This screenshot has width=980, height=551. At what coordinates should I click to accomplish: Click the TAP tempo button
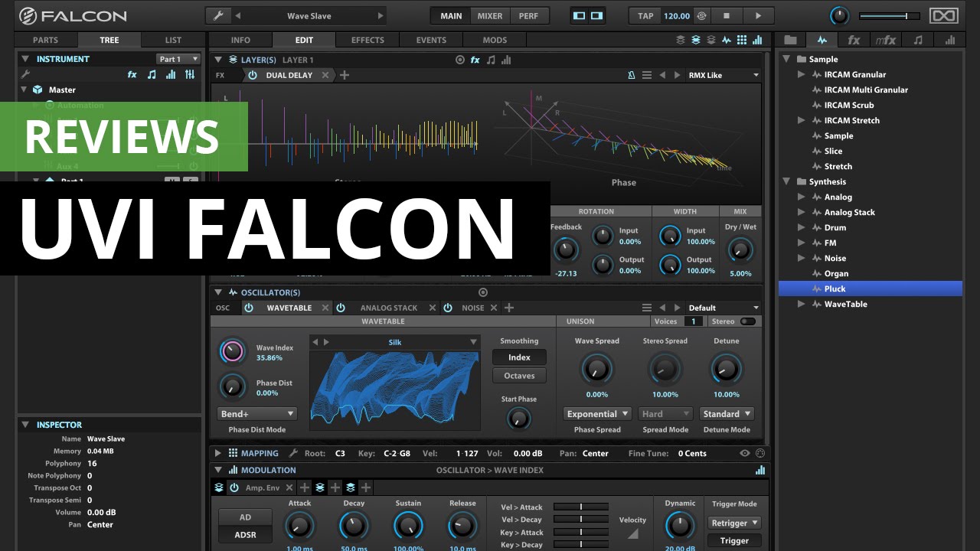[x=645, y=15]
